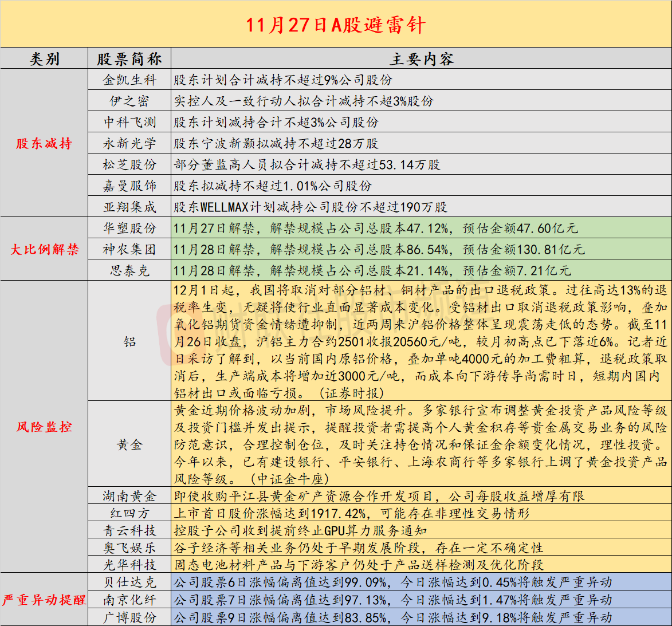Select the 类别 column header

tap(44, 59)
